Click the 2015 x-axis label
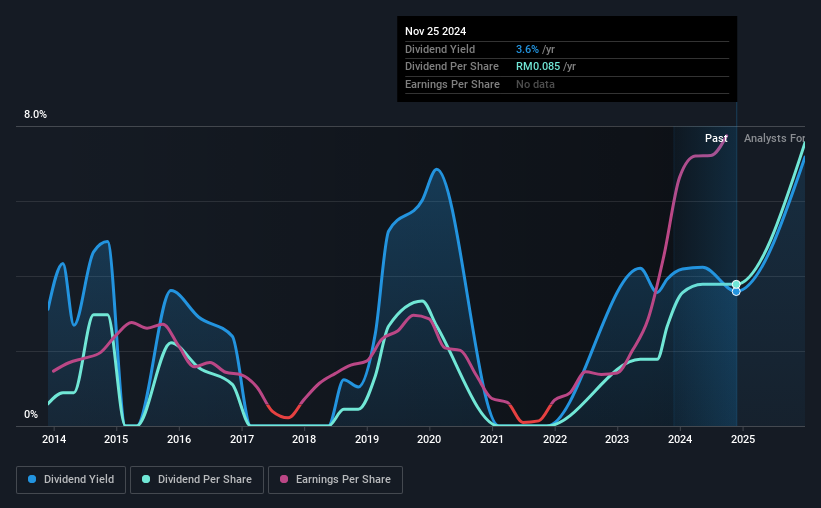Viewport: 821px width, 508px height. (x=116, y=439)
